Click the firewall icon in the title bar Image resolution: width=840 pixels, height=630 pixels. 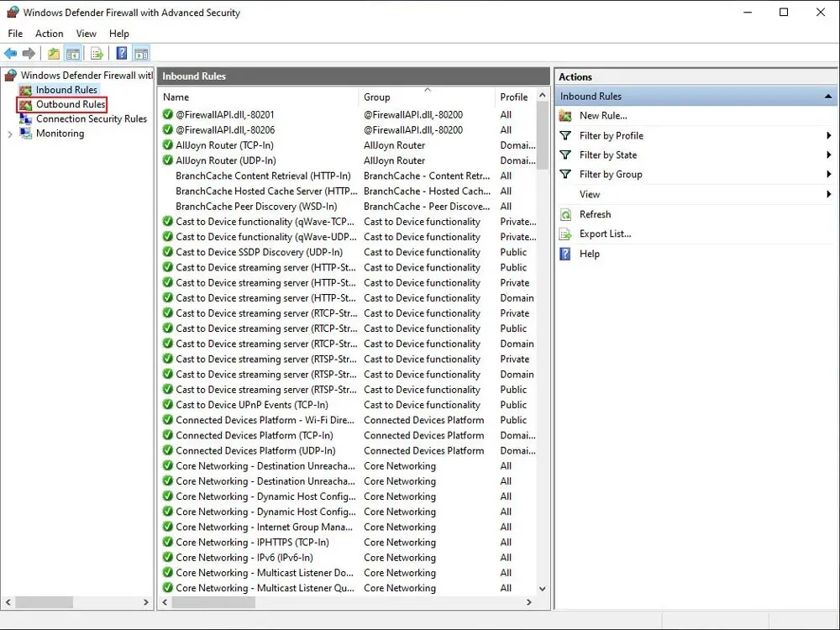13,12
